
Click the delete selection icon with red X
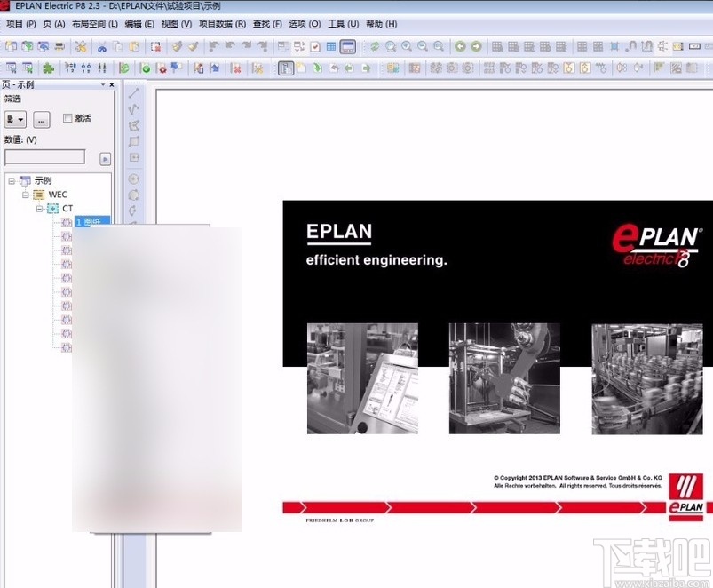click(156, 46)
